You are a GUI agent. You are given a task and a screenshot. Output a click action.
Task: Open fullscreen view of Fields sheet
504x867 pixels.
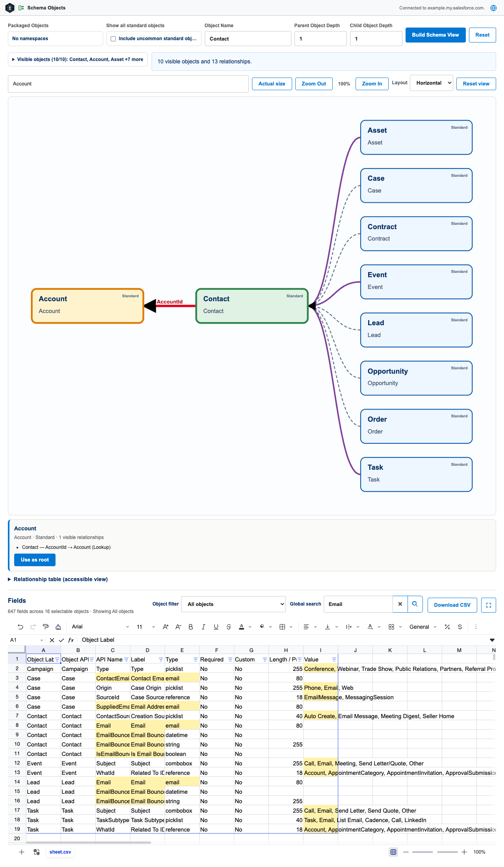[489, 605]
